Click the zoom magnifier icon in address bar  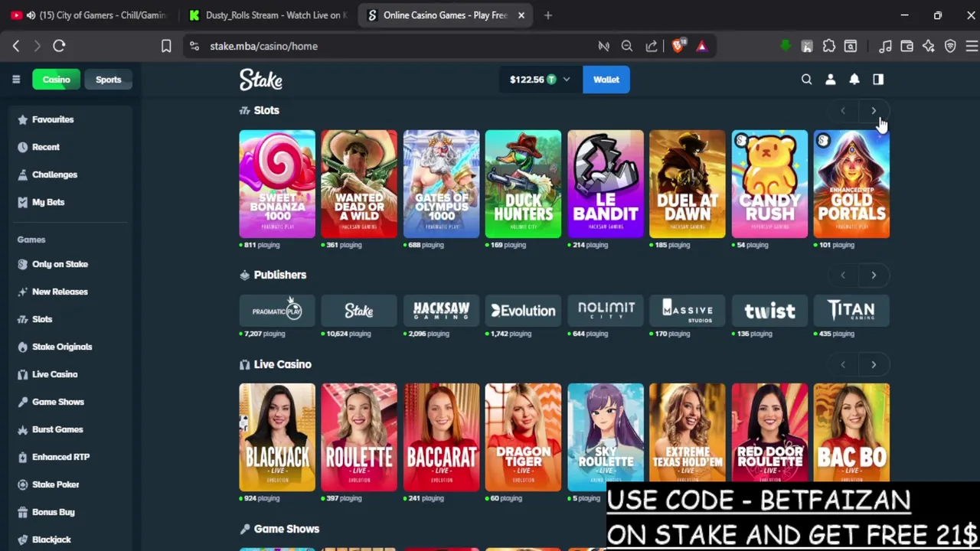pos(627,46)
